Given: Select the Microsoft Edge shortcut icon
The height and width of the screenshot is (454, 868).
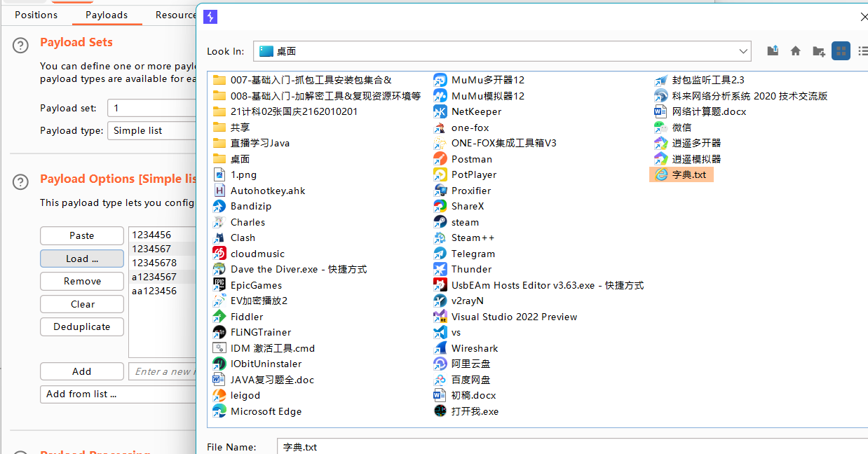Looking at the screenshot, I should 219,411.
